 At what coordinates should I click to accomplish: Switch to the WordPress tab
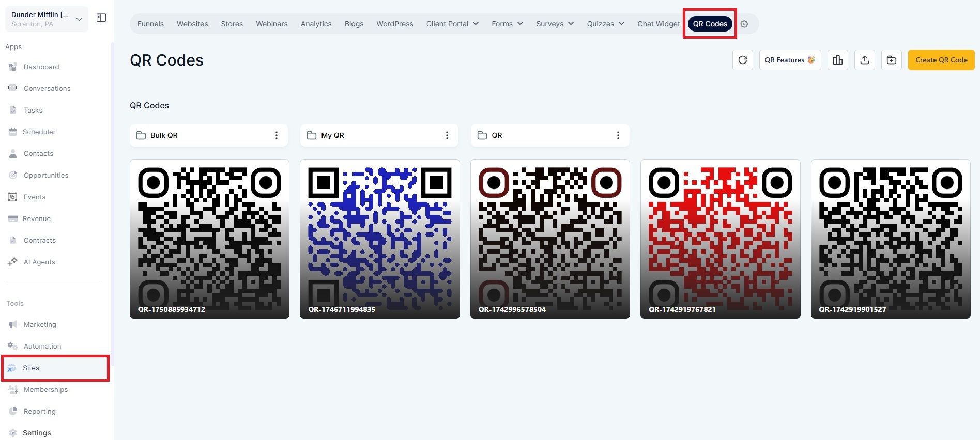coord(395,24)
